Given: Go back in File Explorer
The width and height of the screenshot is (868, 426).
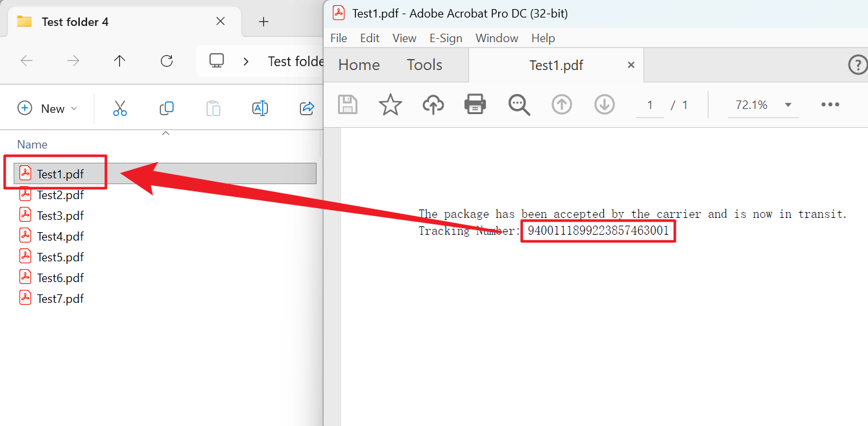Looking at the screenshot, I should click(x=27, y=61).
